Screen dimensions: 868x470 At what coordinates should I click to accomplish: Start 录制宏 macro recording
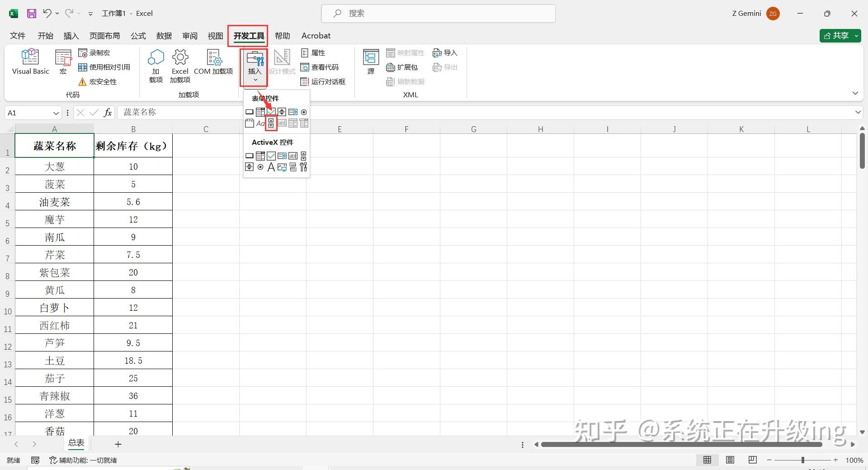point(94,53)
